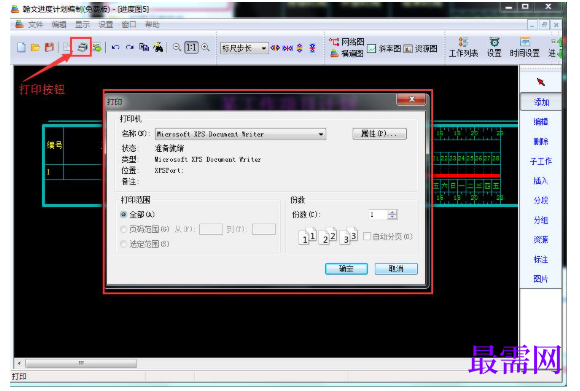Viewport: 580px width, 391px height.
Task: Select the 全部 print range radio button
Action: point(124,214)
